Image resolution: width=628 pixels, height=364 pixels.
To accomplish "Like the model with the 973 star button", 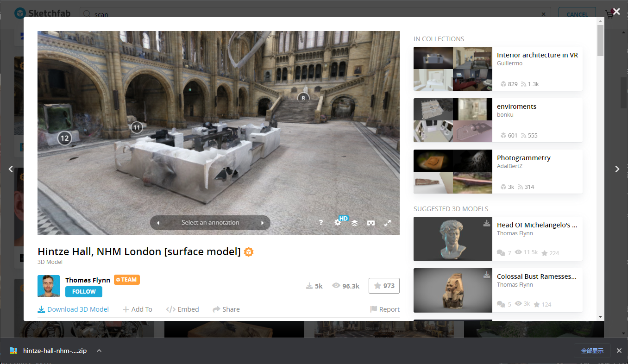I will (384, 286).
